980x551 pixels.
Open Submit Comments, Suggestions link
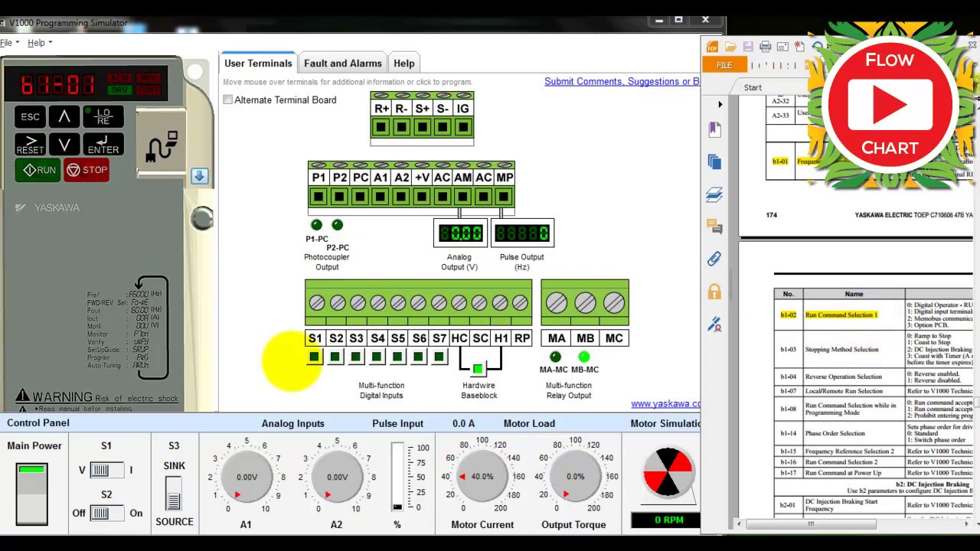point(622,82)
